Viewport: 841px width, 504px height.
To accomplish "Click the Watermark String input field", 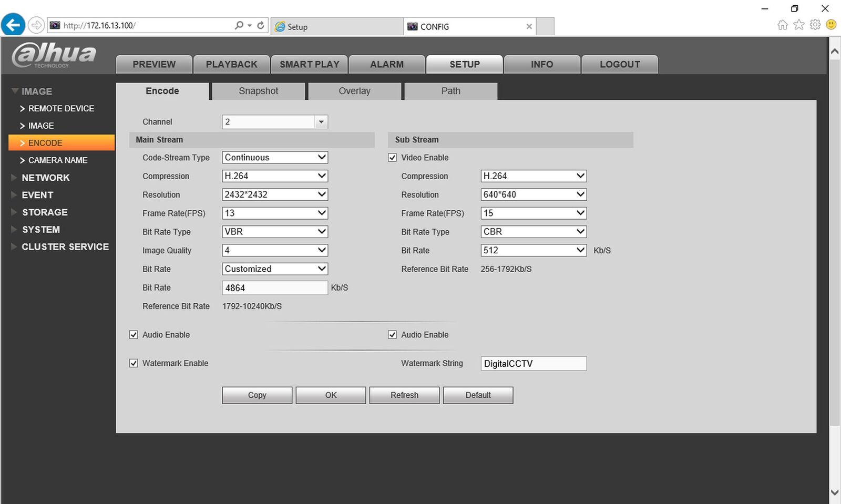I will [x=533, y=364].
